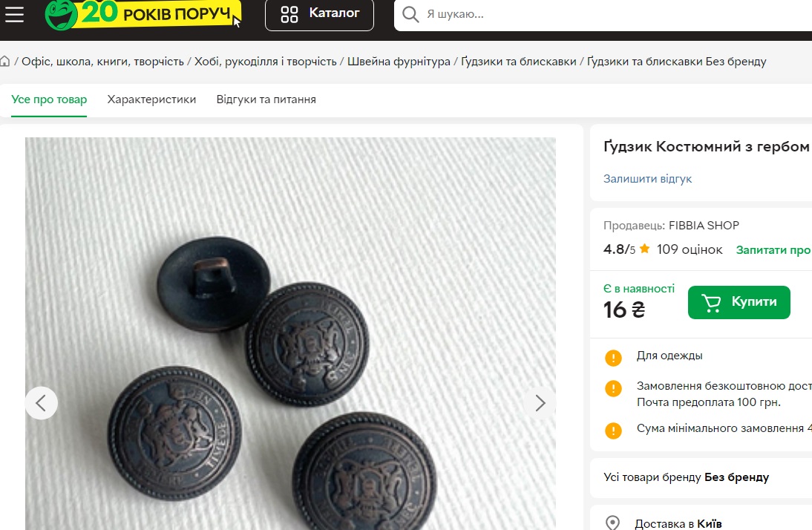Viewport: 812px width, 530px height.
Task: Click the catalog grid icon
Action: click(289, 14)
